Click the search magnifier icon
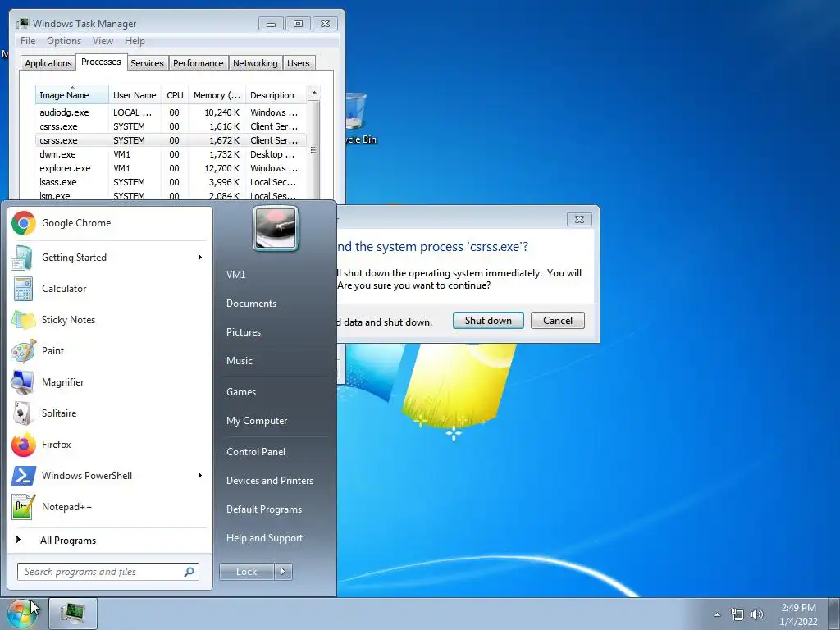 coord(189,572)
